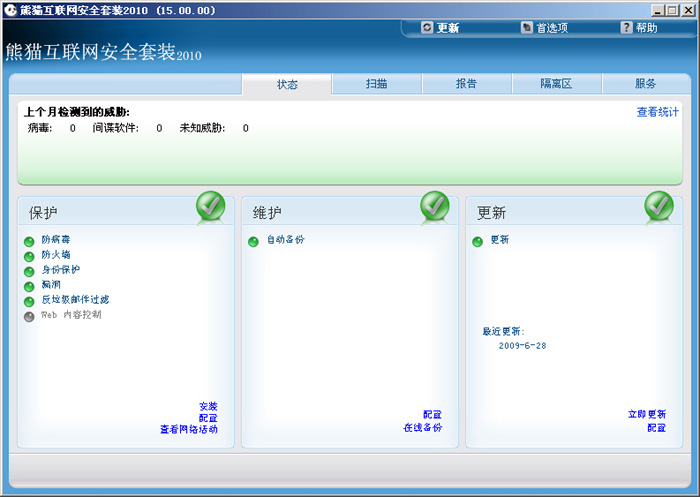Click the disabled Web 内容控制 item
The height and width of the screenshot is (497, 700).
point(71,315)
